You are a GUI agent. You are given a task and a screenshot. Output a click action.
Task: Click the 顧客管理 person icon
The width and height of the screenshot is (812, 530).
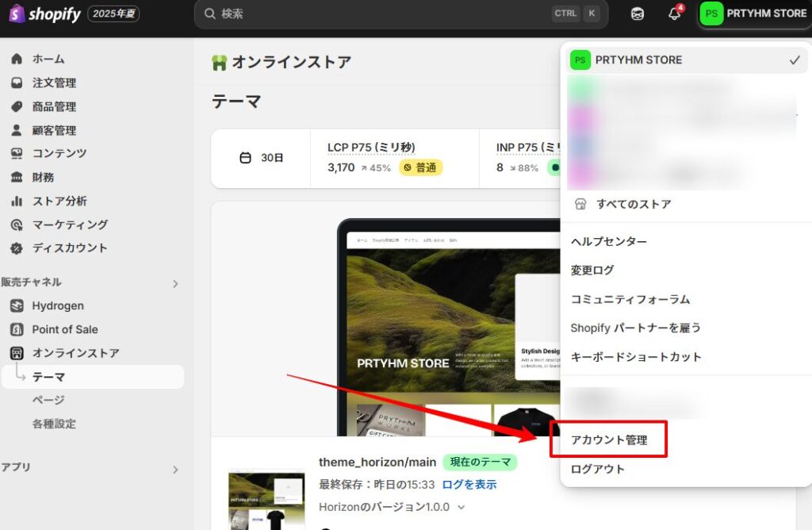[17, 130]
